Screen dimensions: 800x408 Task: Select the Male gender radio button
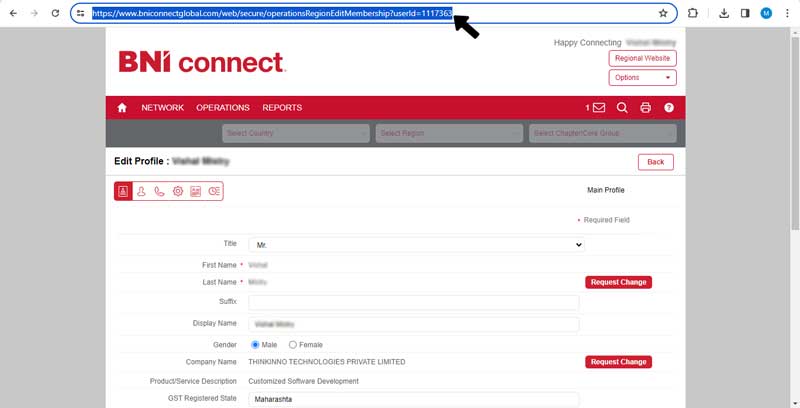pos(255,345)
